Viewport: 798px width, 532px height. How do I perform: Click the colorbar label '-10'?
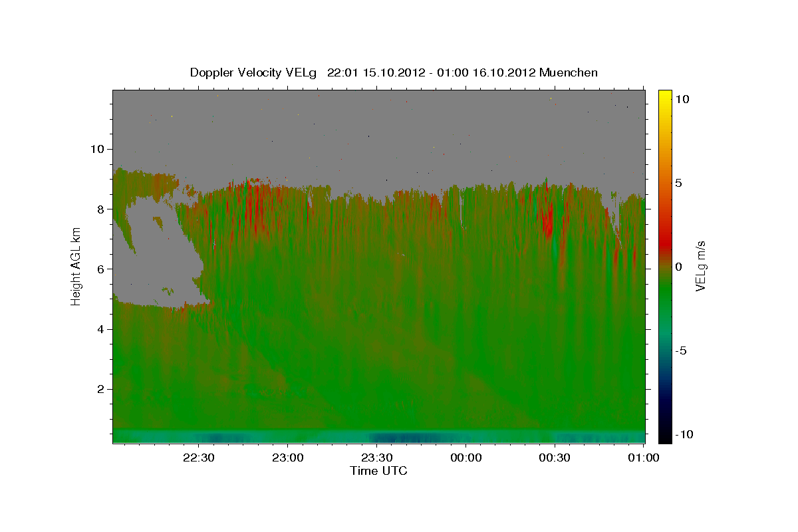[683, 434]
